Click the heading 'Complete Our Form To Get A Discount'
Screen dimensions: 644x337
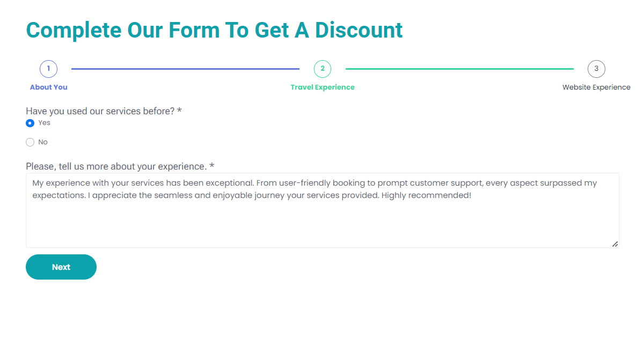coord(214,30)
